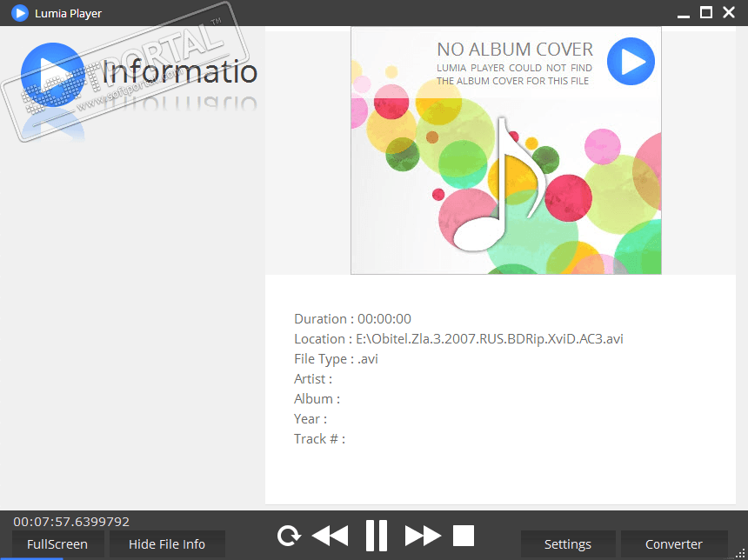Click the blue playback progress bar at bottom

pos(31,558)
